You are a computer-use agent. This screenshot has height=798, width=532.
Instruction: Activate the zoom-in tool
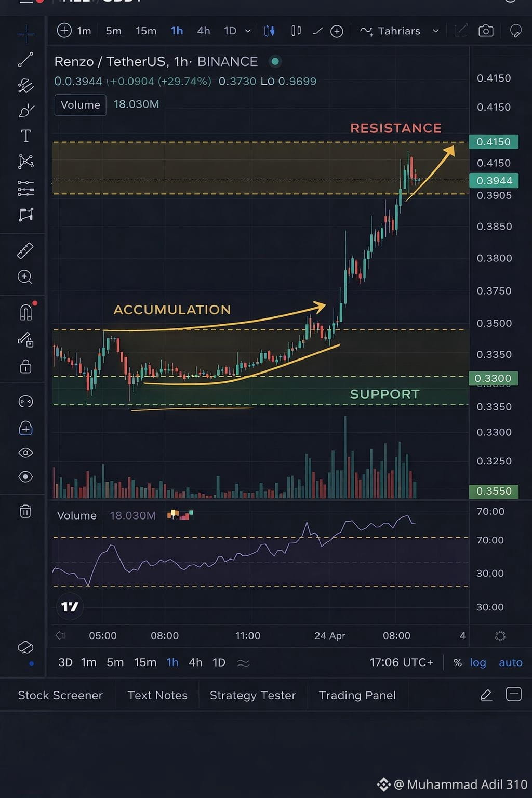click(25, 277)
